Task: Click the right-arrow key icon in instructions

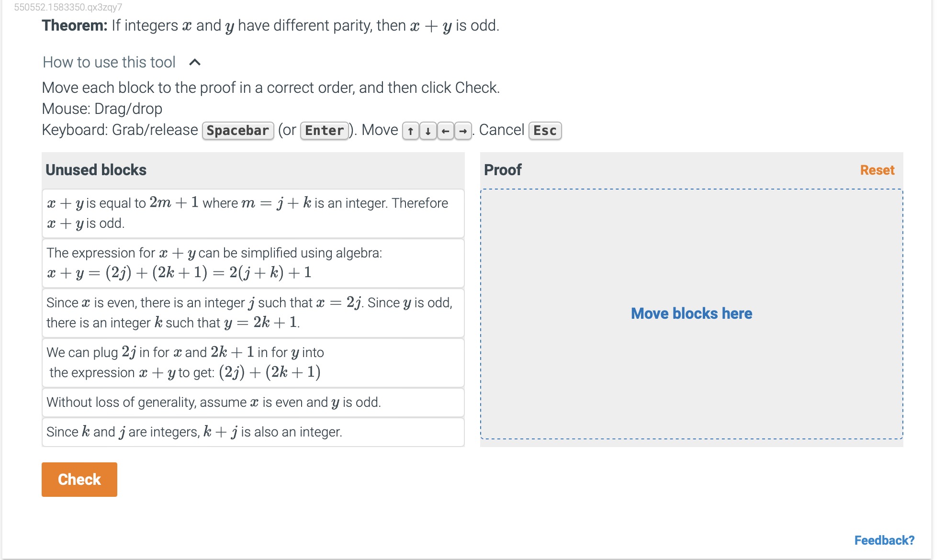Action: (462, 131)
